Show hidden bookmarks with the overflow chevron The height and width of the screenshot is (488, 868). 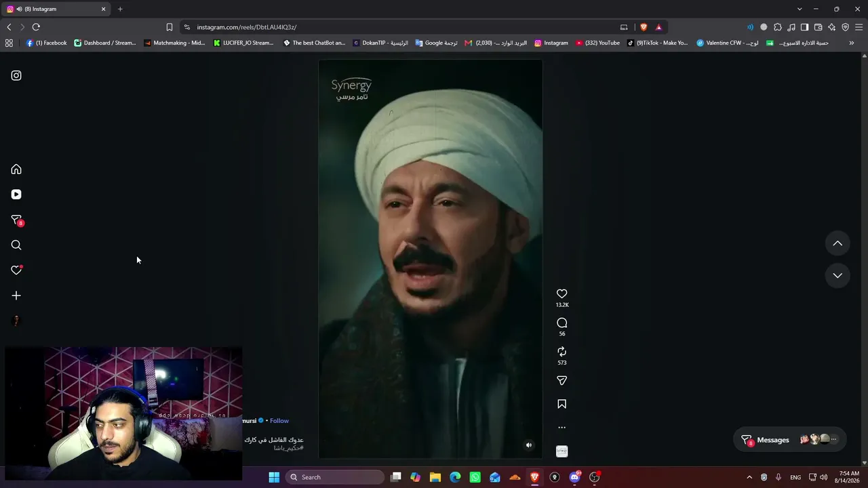pos(852,43)
